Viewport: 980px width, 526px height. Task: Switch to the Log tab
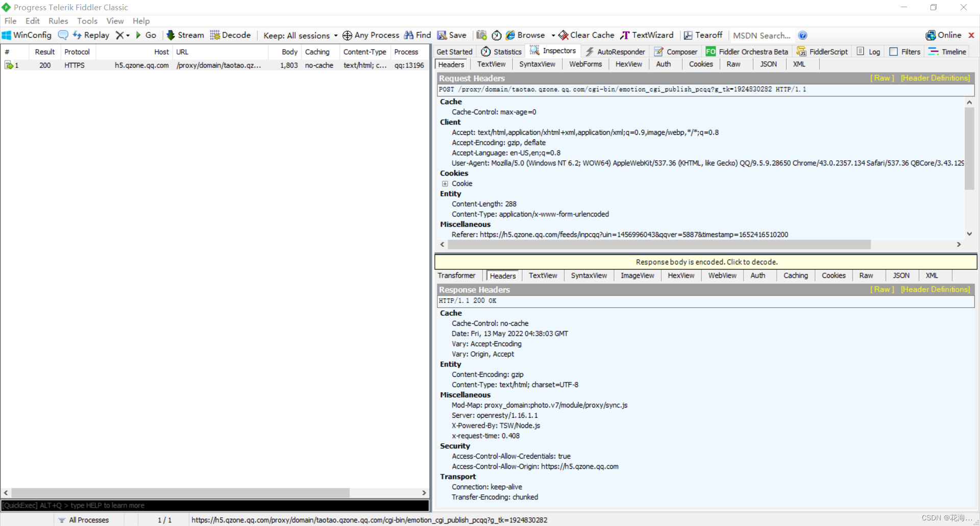(x=868, y=52)
